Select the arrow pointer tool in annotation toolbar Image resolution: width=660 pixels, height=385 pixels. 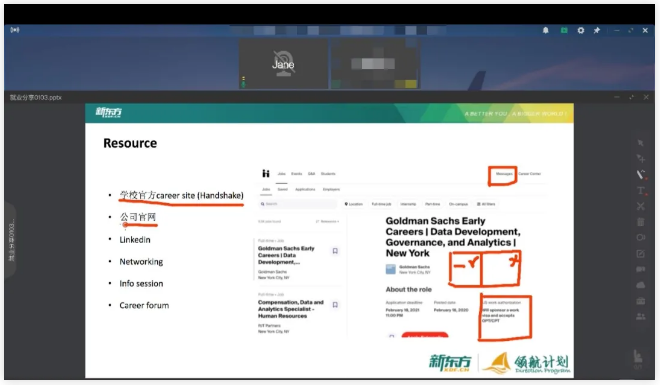pos(640,143)
